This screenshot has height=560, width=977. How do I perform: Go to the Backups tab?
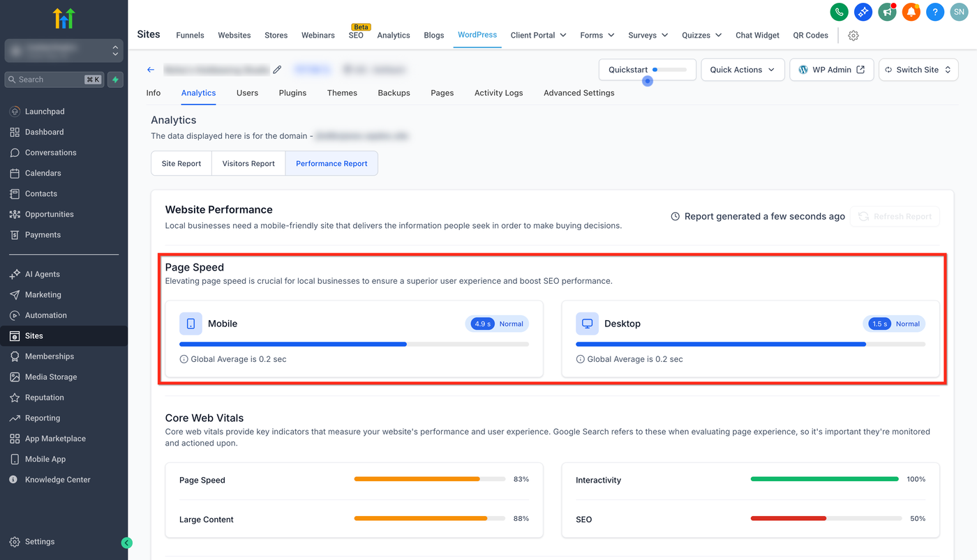pos(394,93)
